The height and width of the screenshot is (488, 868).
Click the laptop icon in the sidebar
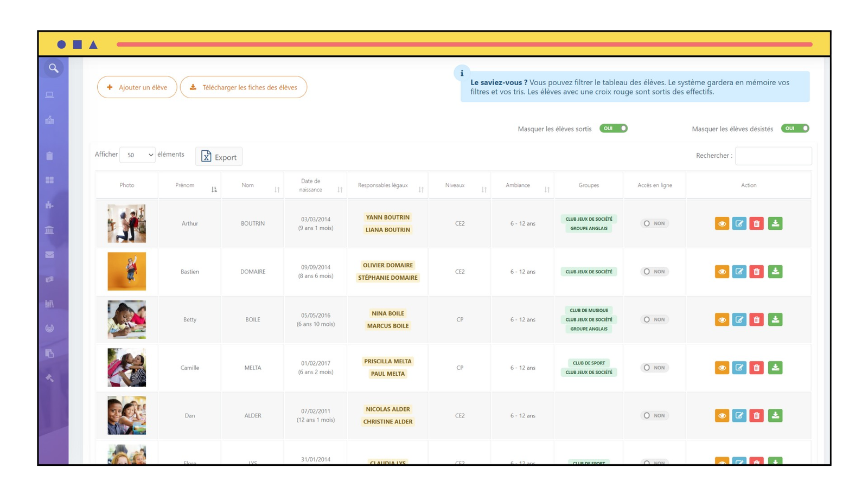pos(49,94)
